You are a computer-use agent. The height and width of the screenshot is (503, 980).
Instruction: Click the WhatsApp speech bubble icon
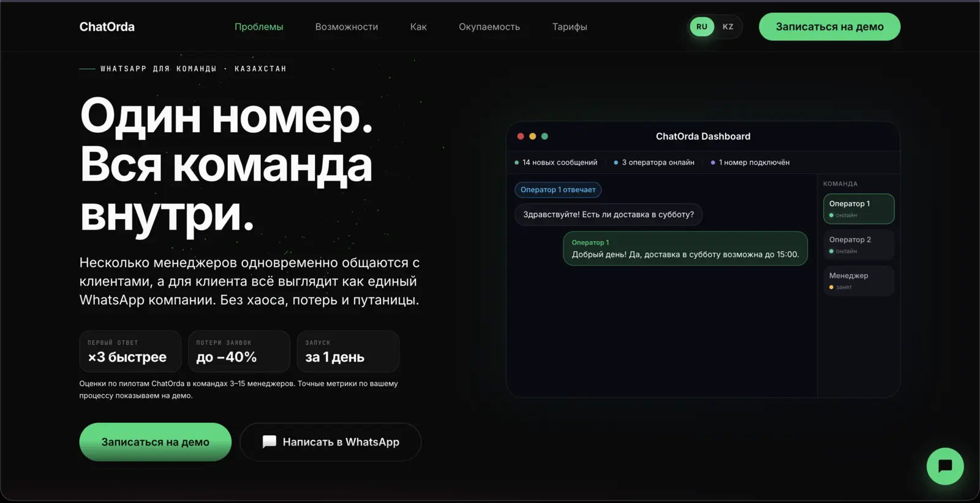269,442
